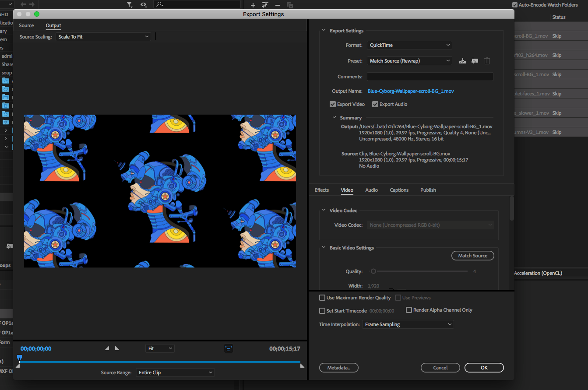Open the Format dropdown showing QuickTime

pos(409,45)
